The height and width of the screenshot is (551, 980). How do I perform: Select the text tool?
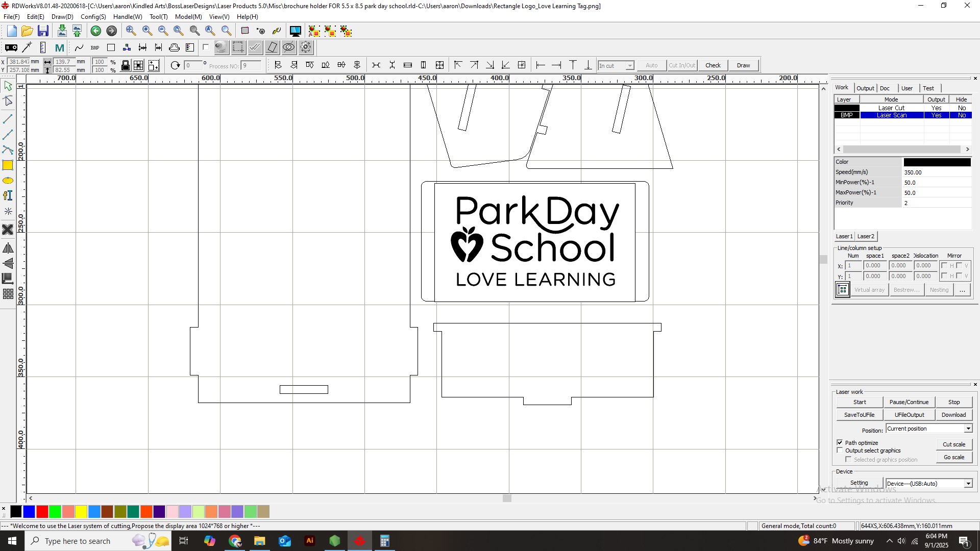[8, 195]
